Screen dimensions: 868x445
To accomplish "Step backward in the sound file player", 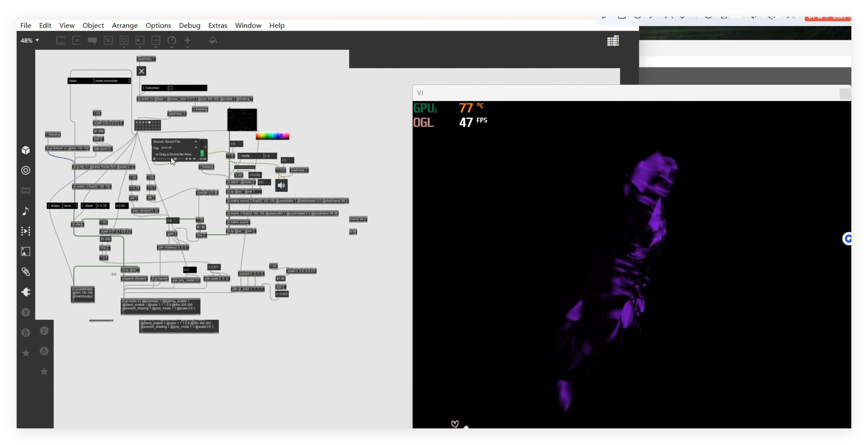I will (x=186, y=159).
